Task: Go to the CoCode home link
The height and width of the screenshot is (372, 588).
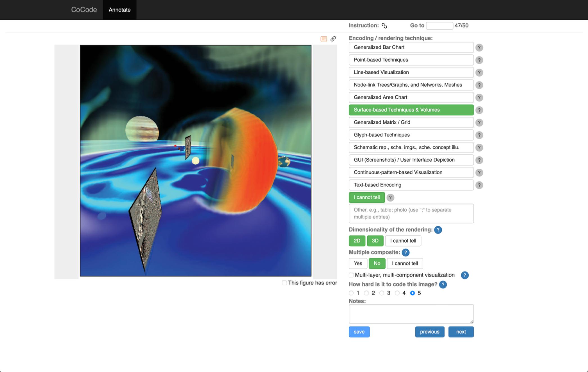Action: 84,10
